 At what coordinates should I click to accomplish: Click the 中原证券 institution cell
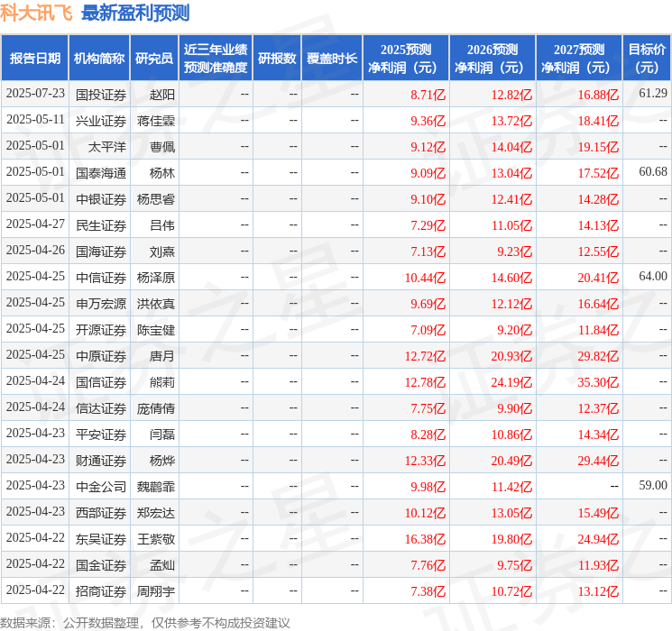click(101, 356)
